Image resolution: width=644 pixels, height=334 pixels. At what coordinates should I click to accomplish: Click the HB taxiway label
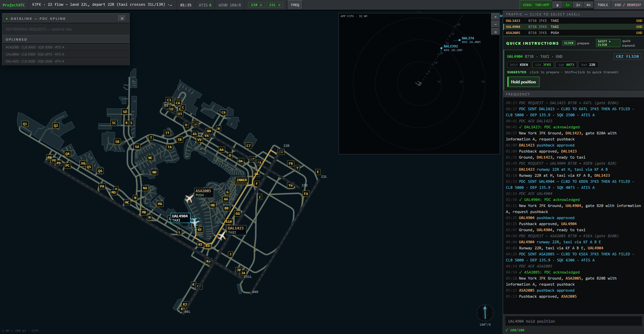[213, 205]
